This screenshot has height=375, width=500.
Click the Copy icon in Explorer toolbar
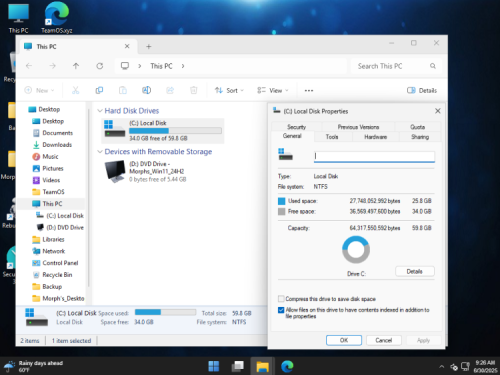(99, 90)
